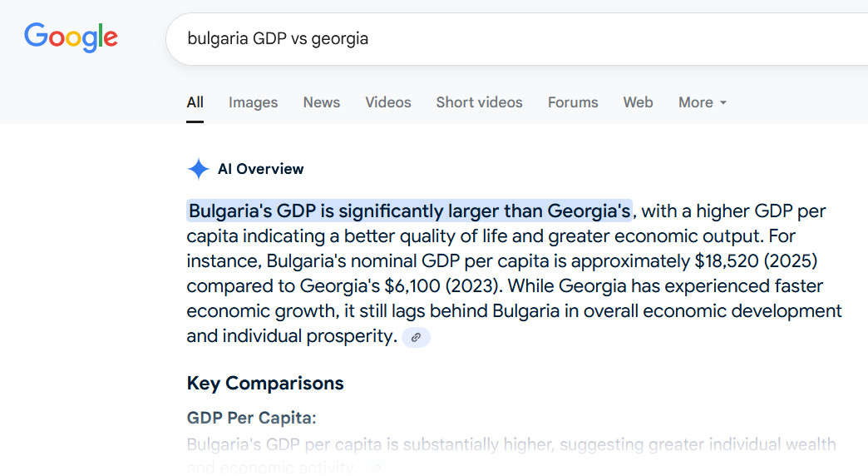
Task: Open the News tab
Action: point(321,102)
